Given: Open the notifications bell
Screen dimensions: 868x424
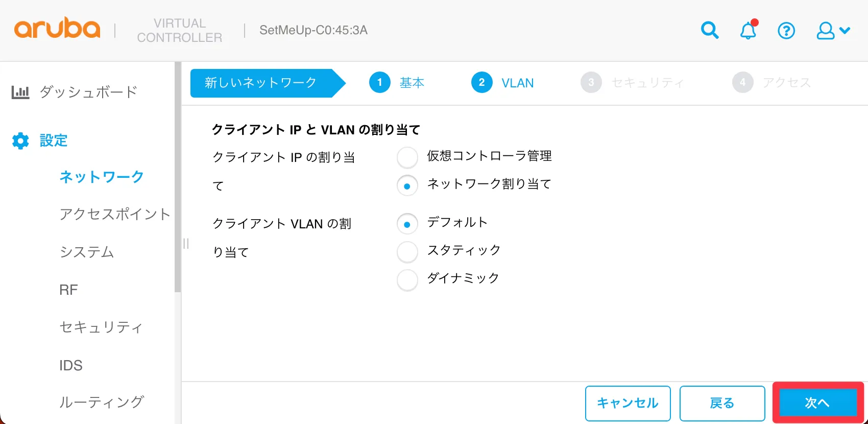Looking at the screenshot, I should click(x=748, y=30).
